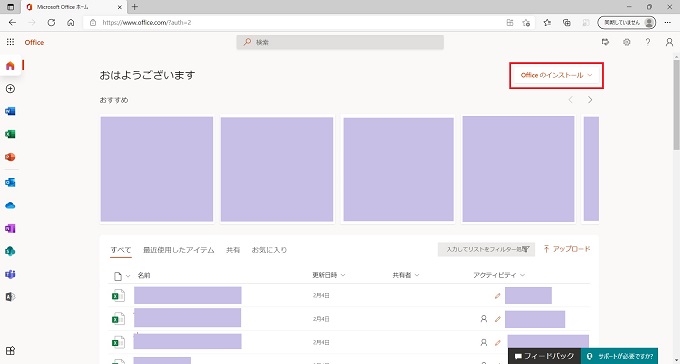Open the first recommended card
680x364 pixels.
157,169
